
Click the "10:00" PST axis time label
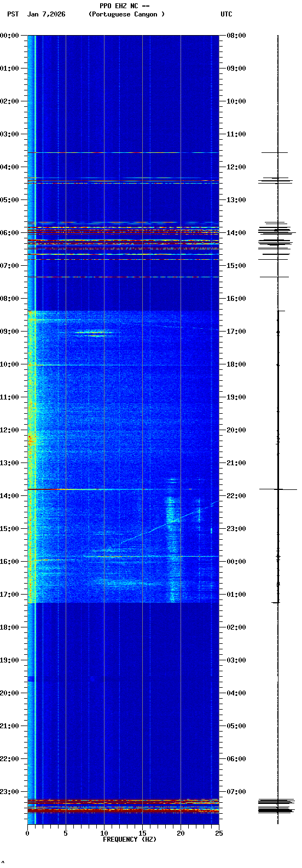[x=10, y=364]
